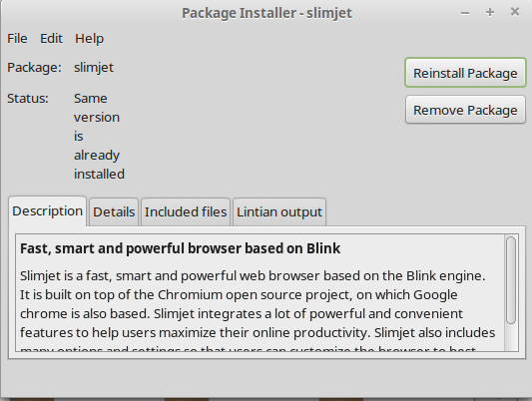Close the Package Installer window
This screenshot has width=532, height=401.
(515, 12)
